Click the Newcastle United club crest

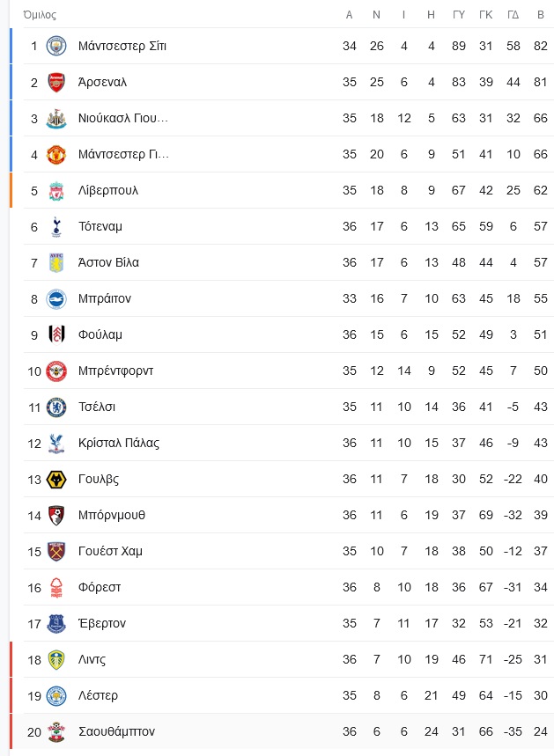56,118
